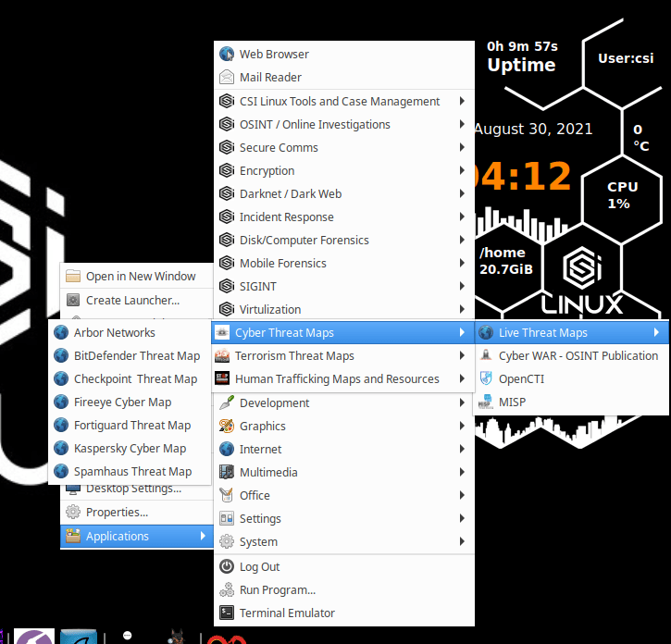Click the Web Browser globe icon
Viewport: 671px width, 644px height.
pyautogui.click(x=227, y=54)
